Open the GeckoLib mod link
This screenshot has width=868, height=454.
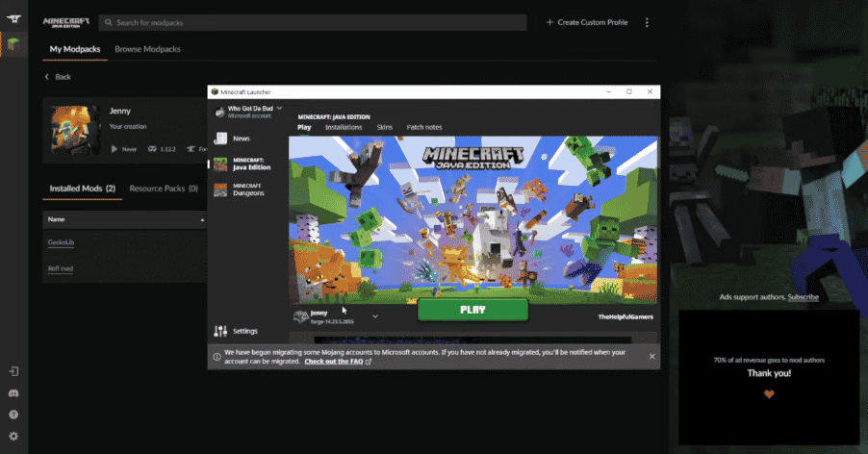click(x=61, y=242)
